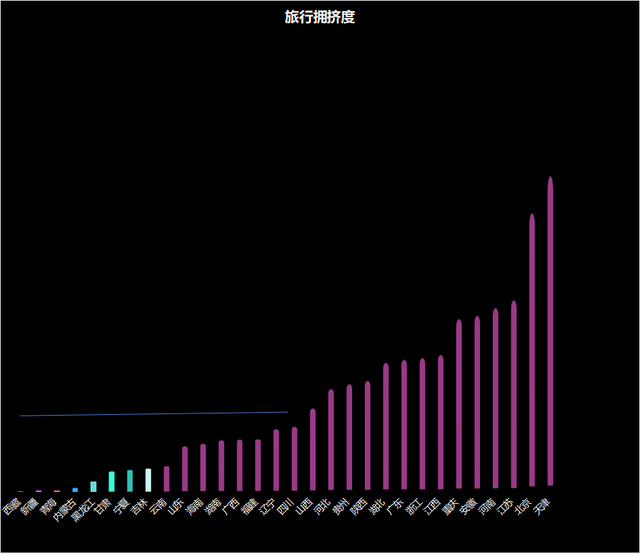Click the 安徽 axis label
The width and height of the screenshot is (640, 560).
point(469,506)
